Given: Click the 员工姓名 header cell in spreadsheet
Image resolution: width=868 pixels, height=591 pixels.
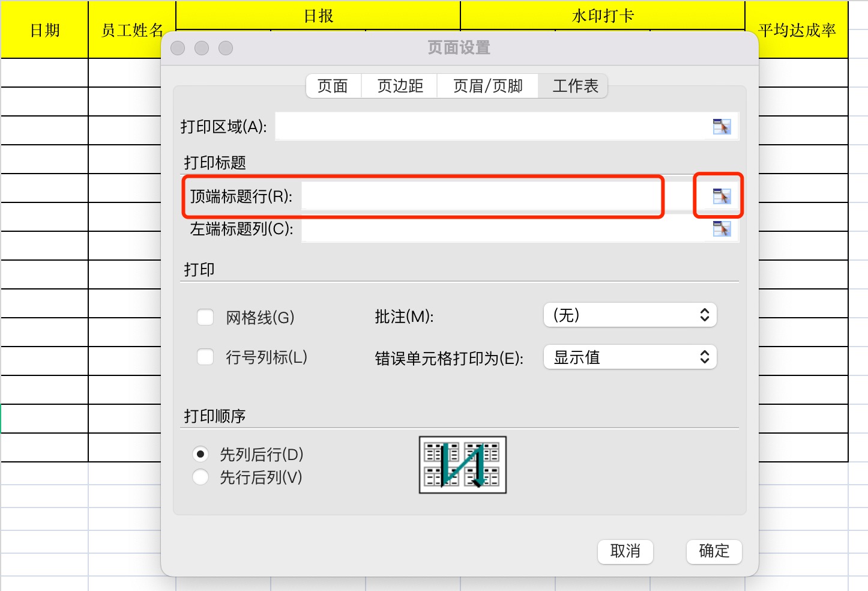Looking at the screenshot, I should click(132, 30).
